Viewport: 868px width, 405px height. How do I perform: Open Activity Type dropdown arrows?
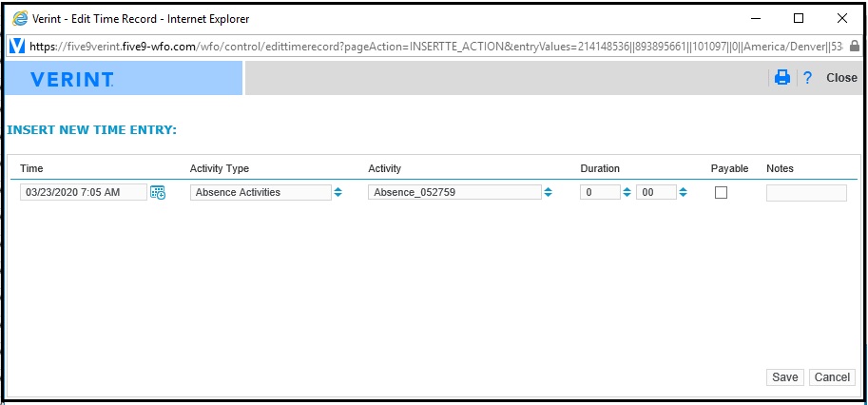coord(338,193)
